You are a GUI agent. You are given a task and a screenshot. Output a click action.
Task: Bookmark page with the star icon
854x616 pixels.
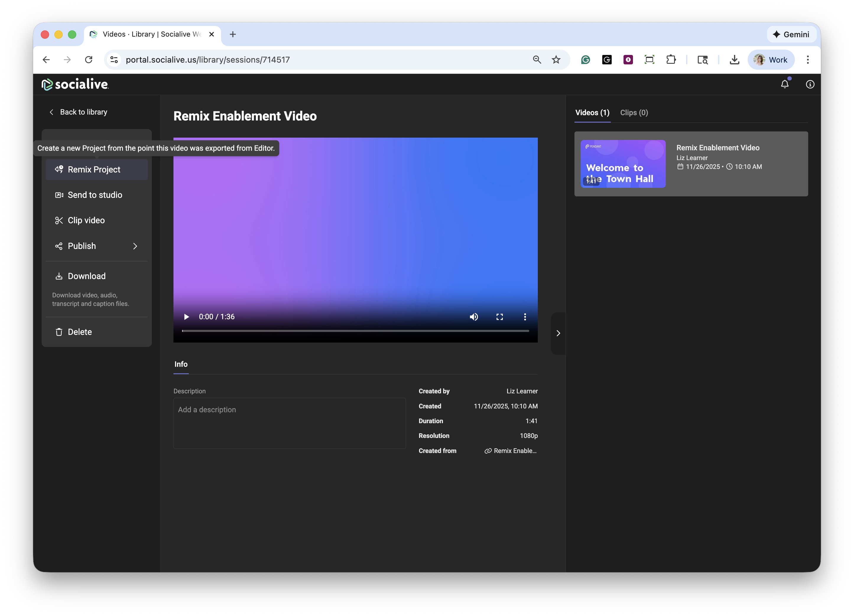[556, 59]
